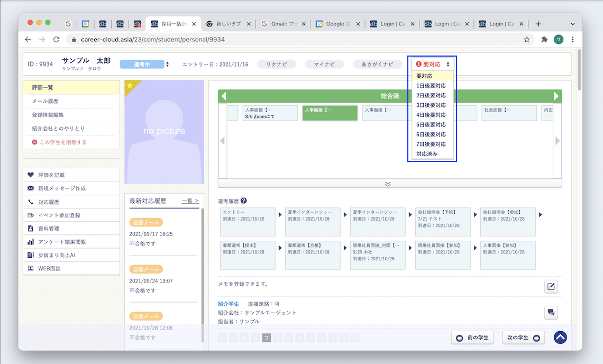Open the chat bubble icon for 紹介学生
603x364 pixels.
(551, 313)
